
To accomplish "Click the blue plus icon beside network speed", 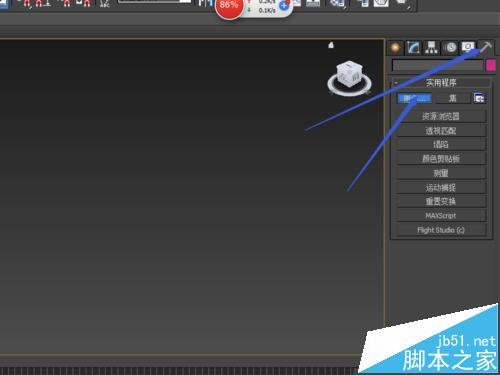I will pyautogui.click(x=284, y=6).
